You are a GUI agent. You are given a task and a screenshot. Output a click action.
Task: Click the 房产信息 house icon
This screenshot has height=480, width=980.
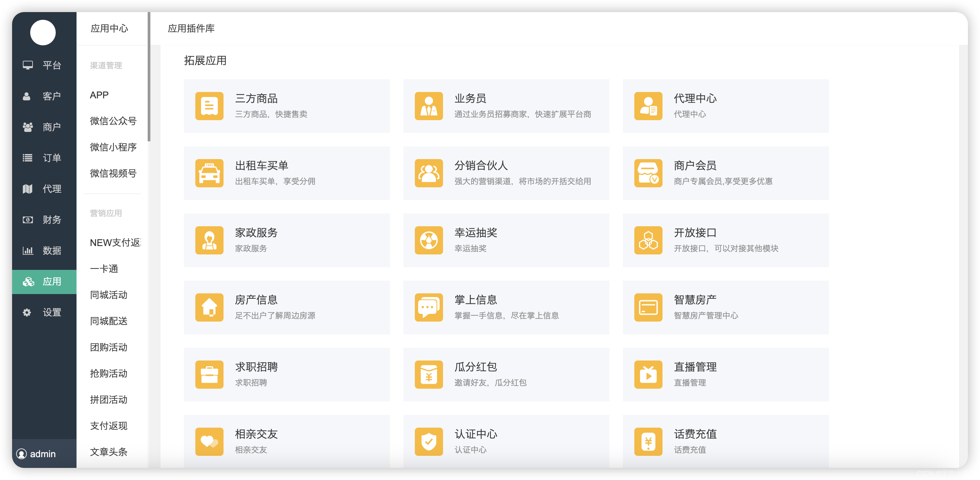pos(209,307)
